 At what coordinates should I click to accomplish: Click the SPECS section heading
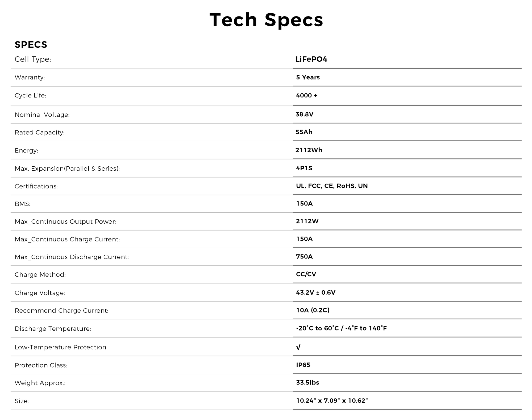point(31,45)
